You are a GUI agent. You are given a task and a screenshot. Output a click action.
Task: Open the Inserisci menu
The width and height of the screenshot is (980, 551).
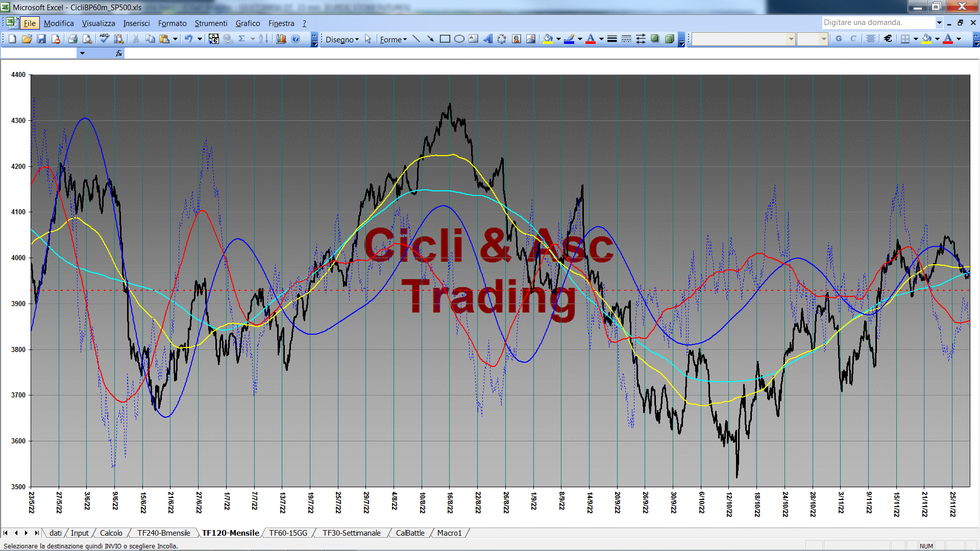tap(136, 23)
